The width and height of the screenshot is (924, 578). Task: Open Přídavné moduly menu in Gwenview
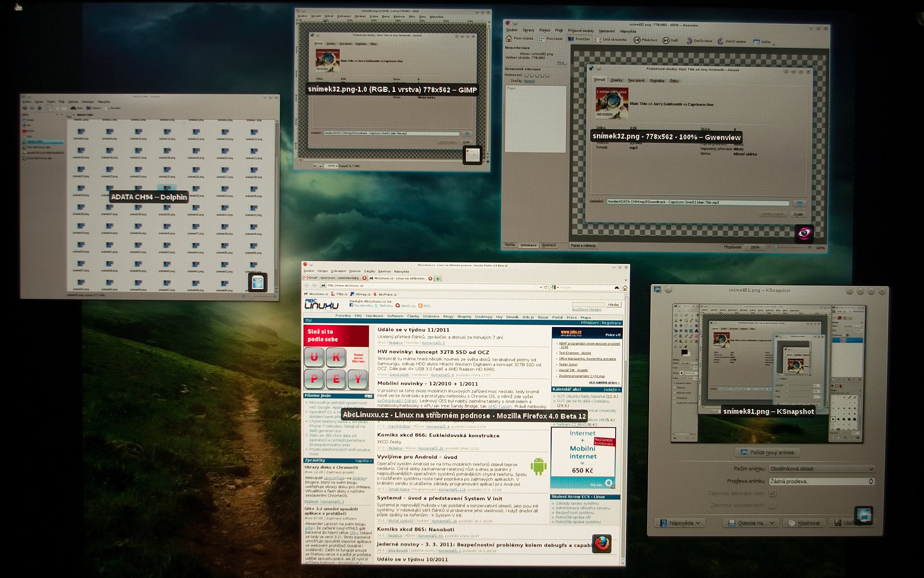click(x=580, y=31)
